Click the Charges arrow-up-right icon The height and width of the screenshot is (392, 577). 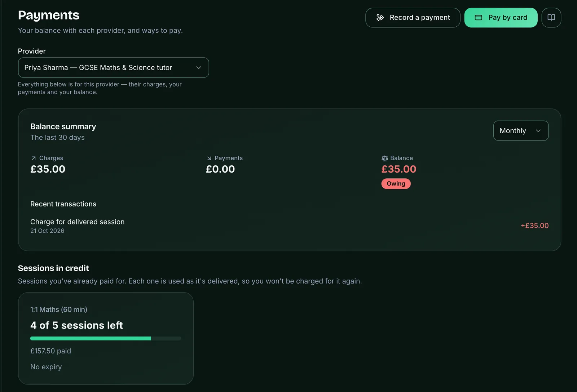click(x=34, y=158)
